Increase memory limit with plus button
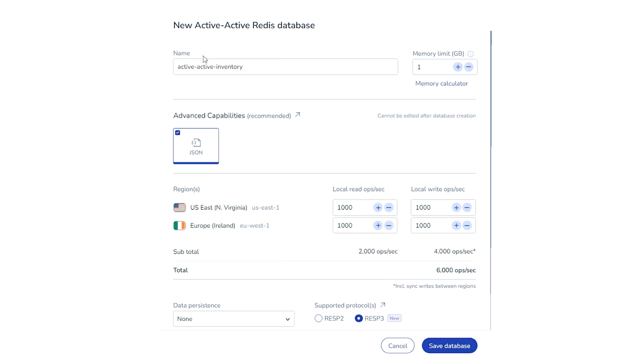644x362 pixels. tap(458, 67)
